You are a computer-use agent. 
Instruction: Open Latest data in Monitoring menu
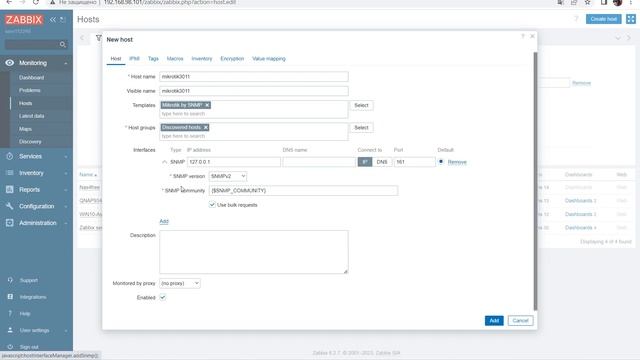pyautogui.click(x=31, y=116)
